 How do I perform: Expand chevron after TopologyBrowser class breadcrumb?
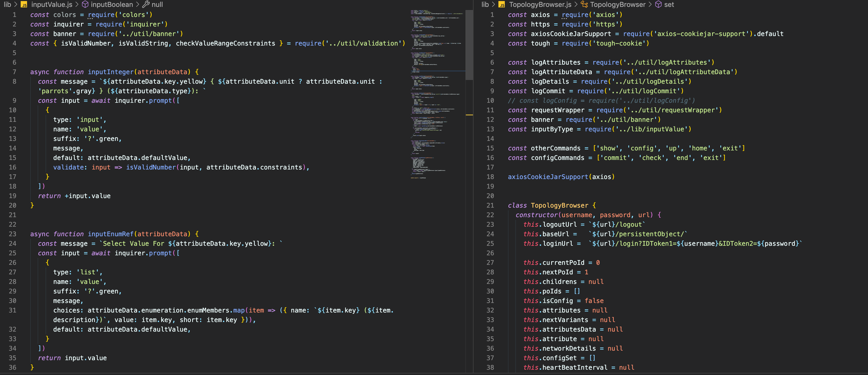[x=650, y=5]
